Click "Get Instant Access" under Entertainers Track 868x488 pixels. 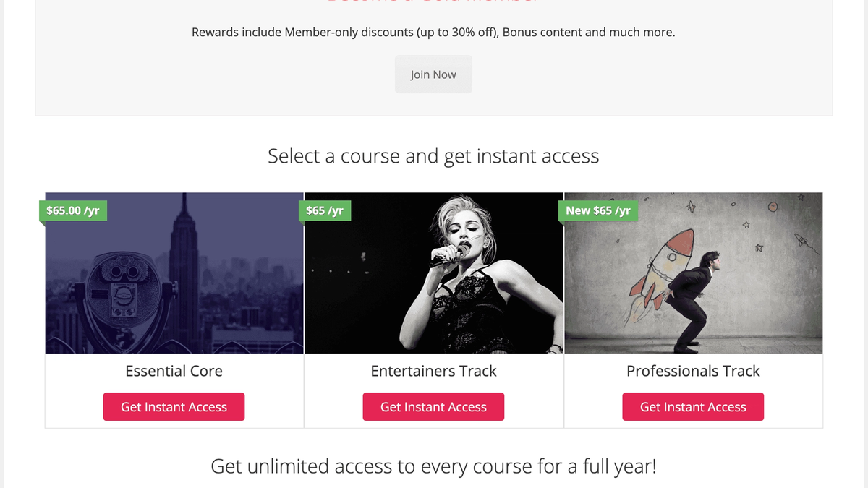[x=433, y=406]
